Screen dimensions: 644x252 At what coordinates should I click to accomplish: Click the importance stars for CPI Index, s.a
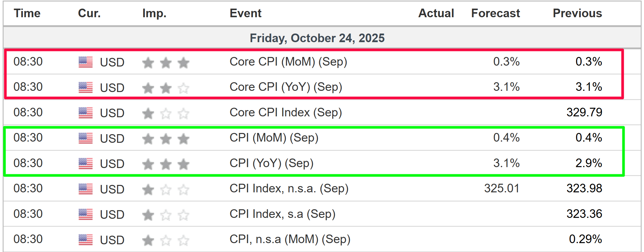[166, 215]
